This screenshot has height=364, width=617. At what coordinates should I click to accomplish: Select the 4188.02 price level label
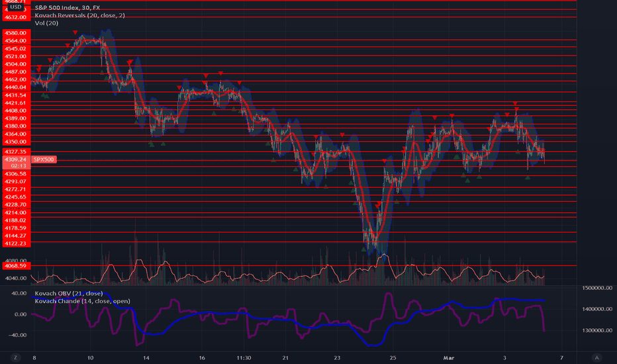tap(16, 220)
